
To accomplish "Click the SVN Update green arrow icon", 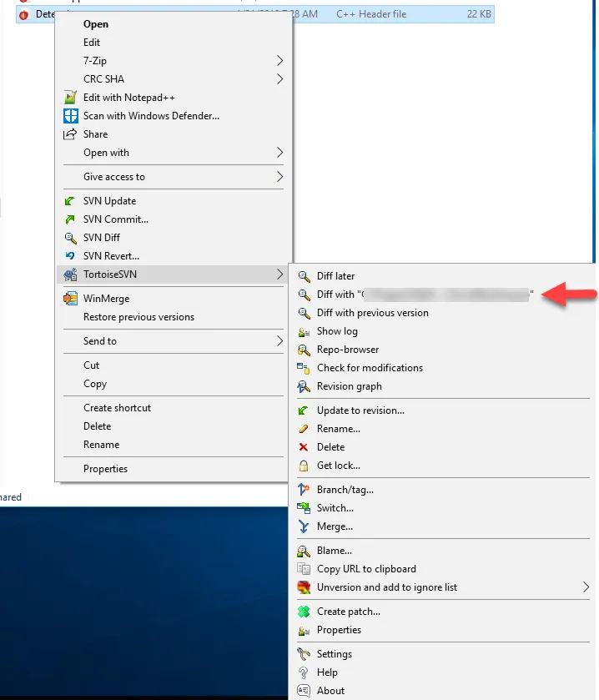I will 69,201.
